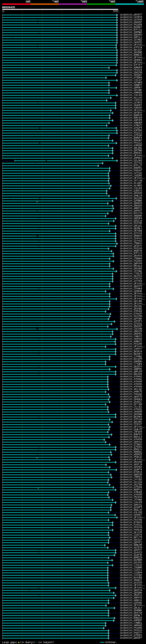Select hit UniRef100_P93210
This screenshot has height=644, width=146.
[x=131, y=630]
